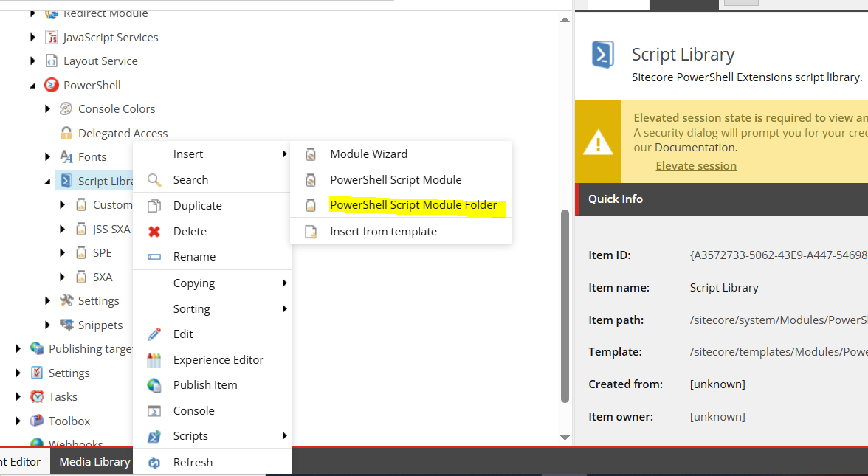The image size is (868, 476).
Task: Choose Duplicate from context menu
Action: [x=212, y=205]
